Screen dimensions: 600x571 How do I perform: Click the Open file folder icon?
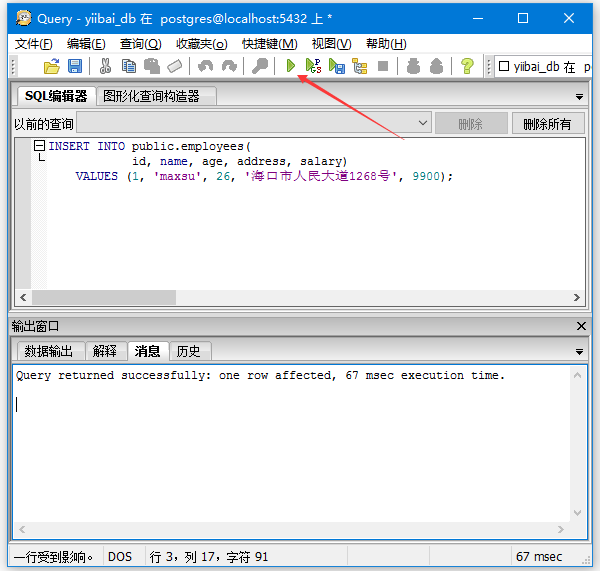pyautogui.click(x=52, y=66)
